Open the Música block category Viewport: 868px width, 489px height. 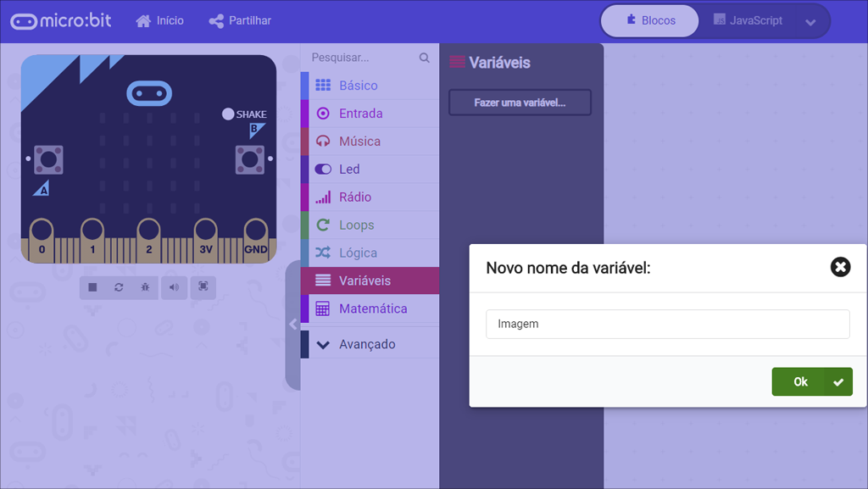(x=370, y=141)
